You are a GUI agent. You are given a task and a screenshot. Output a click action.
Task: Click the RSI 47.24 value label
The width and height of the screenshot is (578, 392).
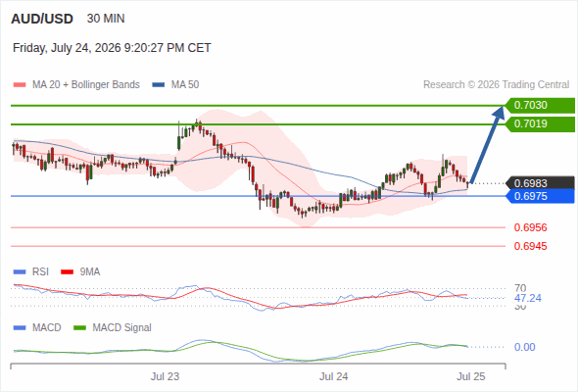pos(528,298)
